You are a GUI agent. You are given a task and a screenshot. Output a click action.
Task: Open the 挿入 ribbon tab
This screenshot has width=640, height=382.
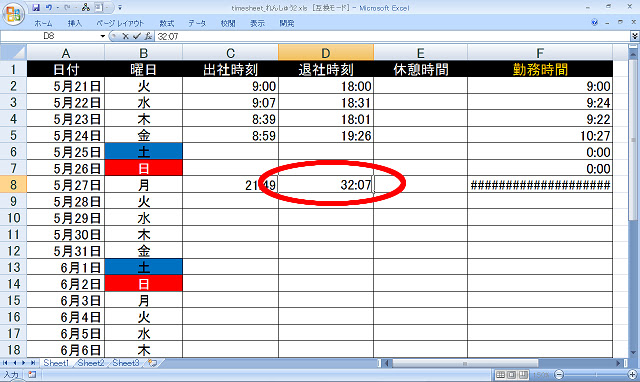pos(74,24)
